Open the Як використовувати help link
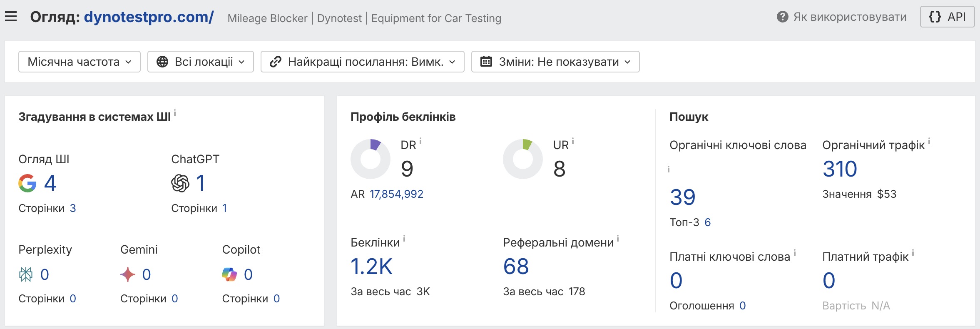Image resolution: width=980 pixels, height=329 pixels. [x=849, y=17]
